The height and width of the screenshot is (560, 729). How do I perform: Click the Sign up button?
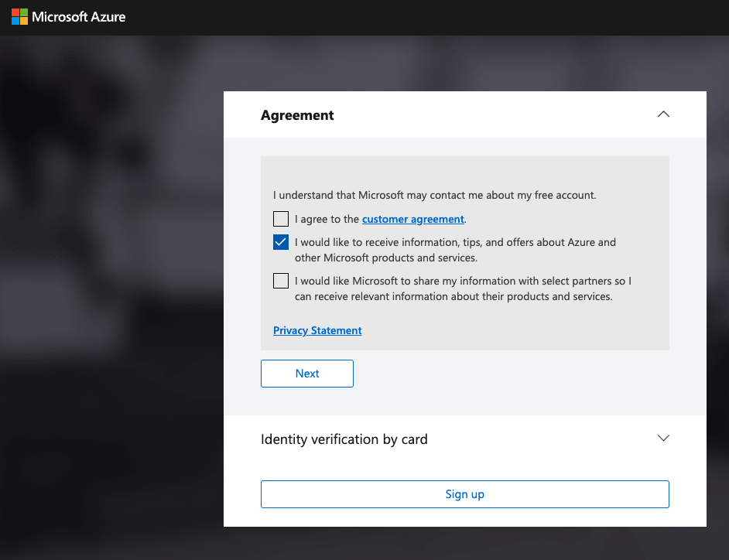(x=465, y=494)
